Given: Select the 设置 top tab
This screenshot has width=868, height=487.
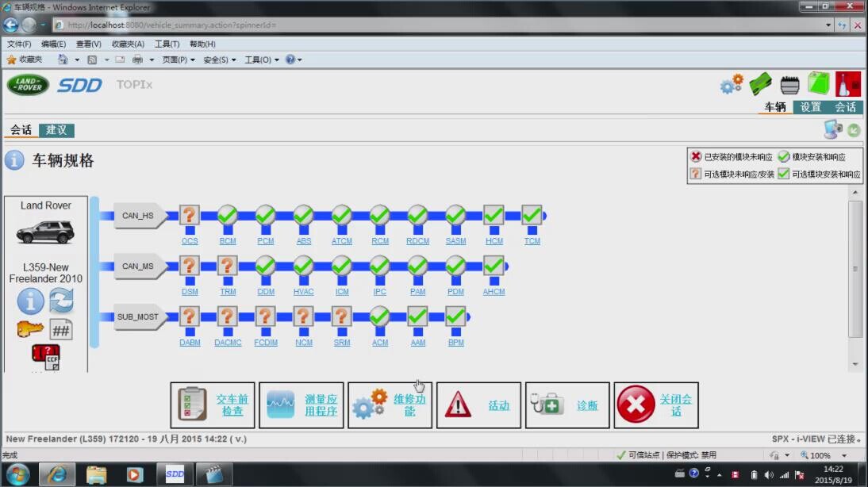Looking at the screenshot, I should pyautogui.click(x=810, y=107).
